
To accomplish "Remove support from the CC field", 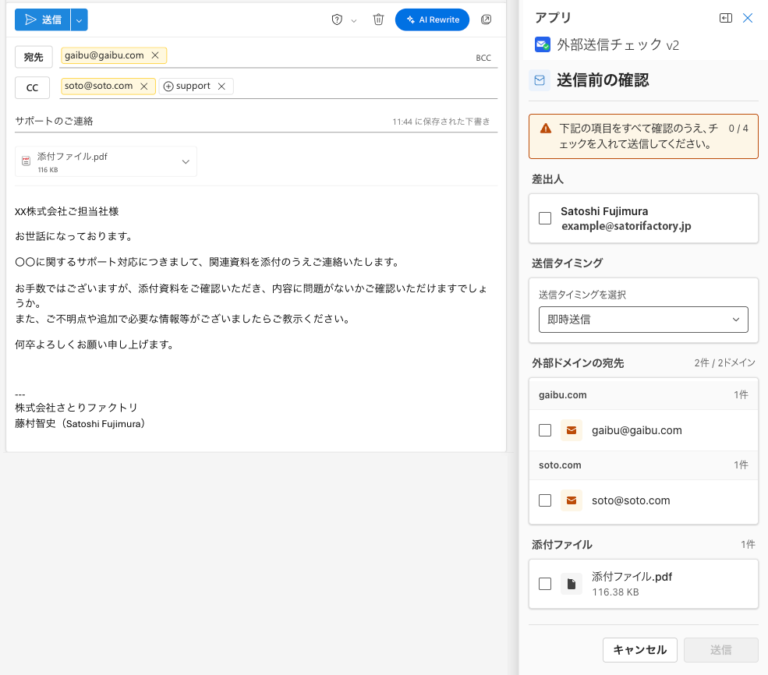I will coord(221,86).
